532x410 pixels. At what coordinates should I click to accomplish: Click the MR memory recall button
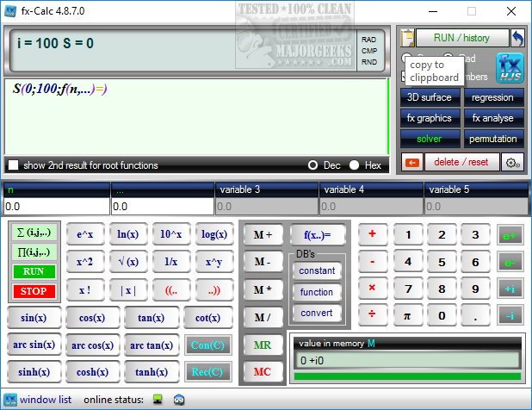coord(263,345)
